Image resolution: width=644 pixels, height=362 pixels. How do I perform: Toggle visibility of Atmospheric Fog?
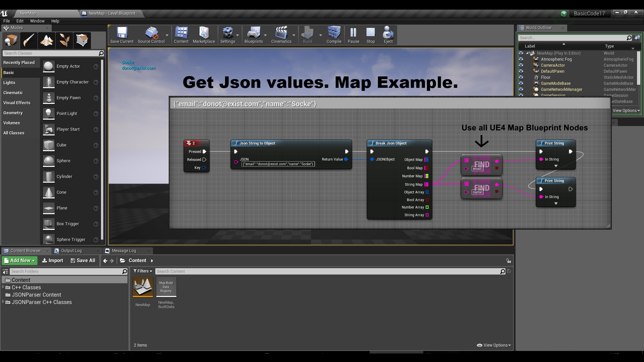pos(521,59)
